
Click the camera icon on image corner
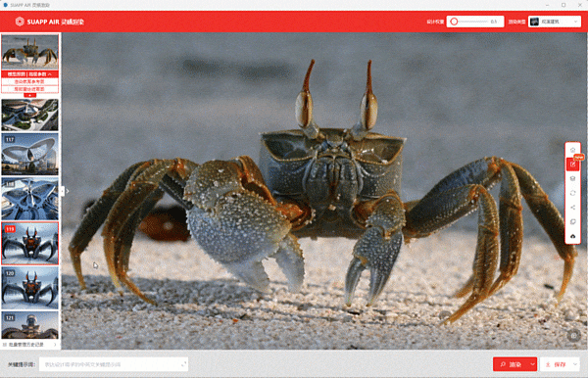tap(573, 336)
